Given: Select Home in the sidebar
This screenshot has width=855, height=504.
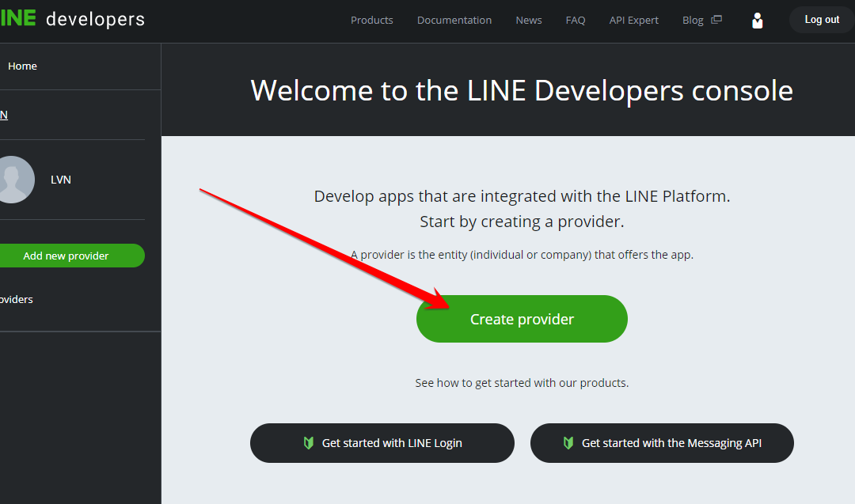Looking at the screenshot, I should click(22, 66).
